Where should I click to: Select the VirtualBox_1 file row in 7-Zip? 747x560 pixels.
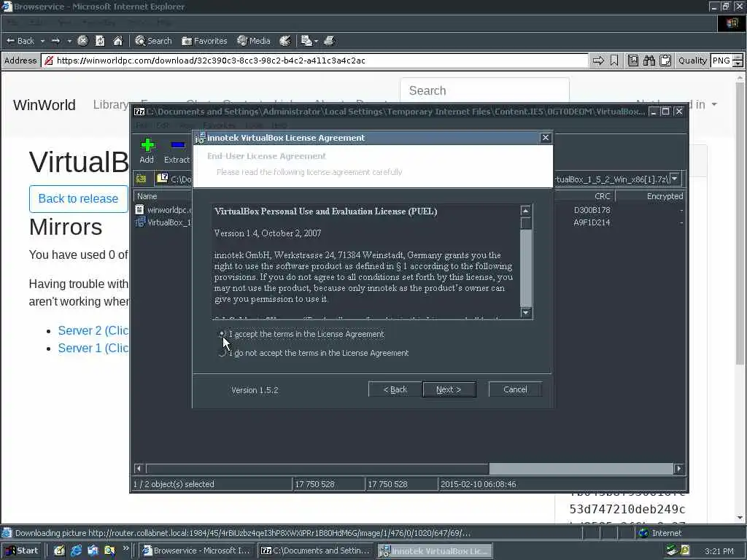click(163, 222)
